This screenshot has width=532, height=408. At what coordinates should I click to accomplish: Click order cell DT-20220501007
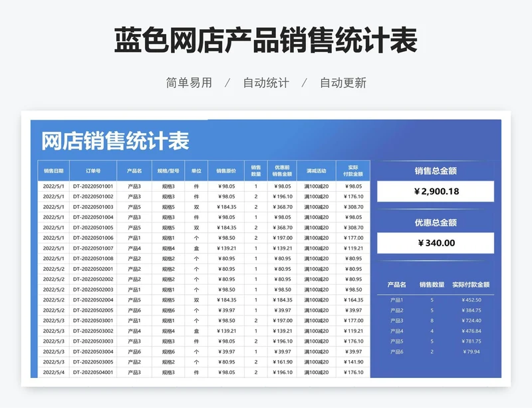(x=93, y=248)
